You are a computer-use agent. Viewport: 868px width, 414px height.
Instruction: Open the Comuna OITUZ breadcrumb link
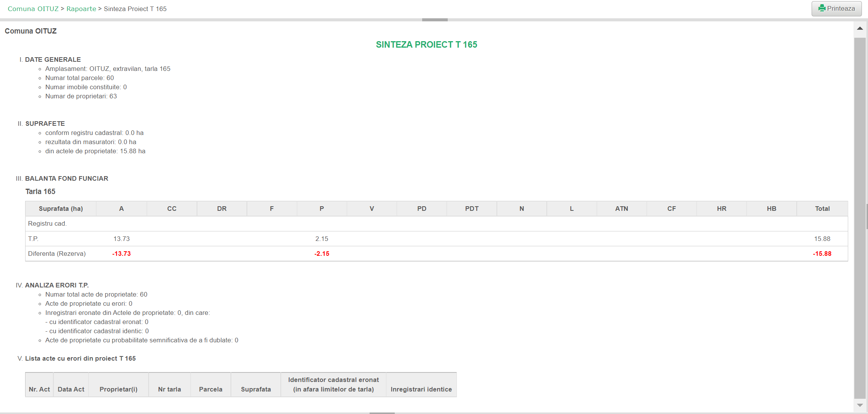click(33, 9)
